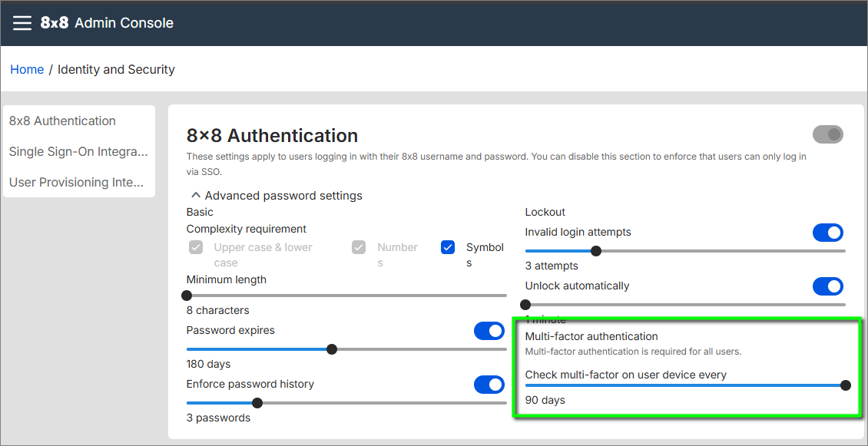Click the Enforce password history slider handle
Image resolution: width=868 pixels, height=446 pixels.
point(257,403)
